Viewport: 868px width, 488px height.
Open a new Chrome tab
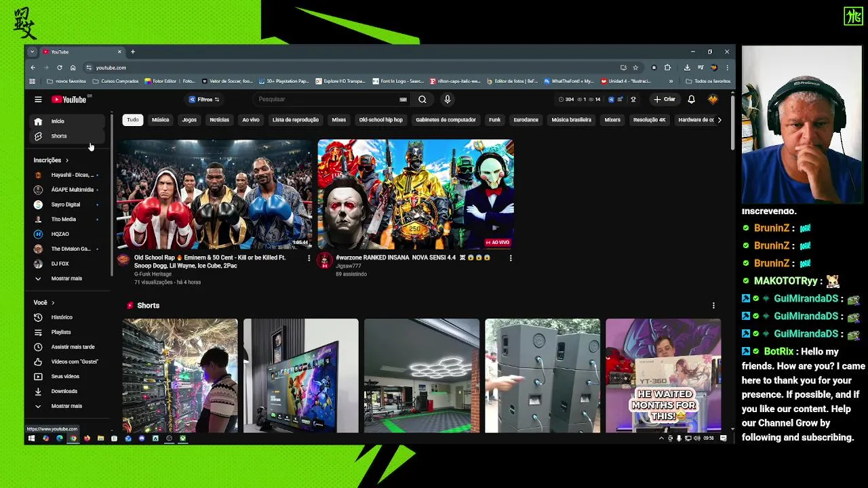[133, 52]
